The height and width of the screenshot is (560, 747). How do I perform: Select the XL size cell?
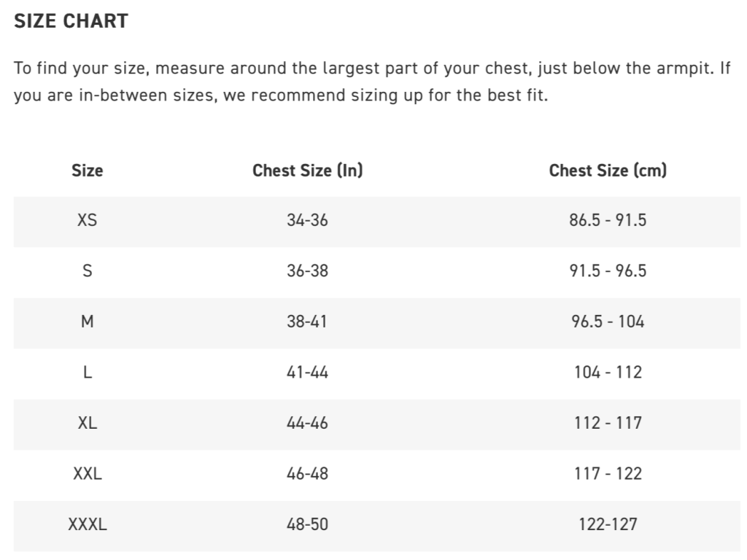(x=87, y=422)
